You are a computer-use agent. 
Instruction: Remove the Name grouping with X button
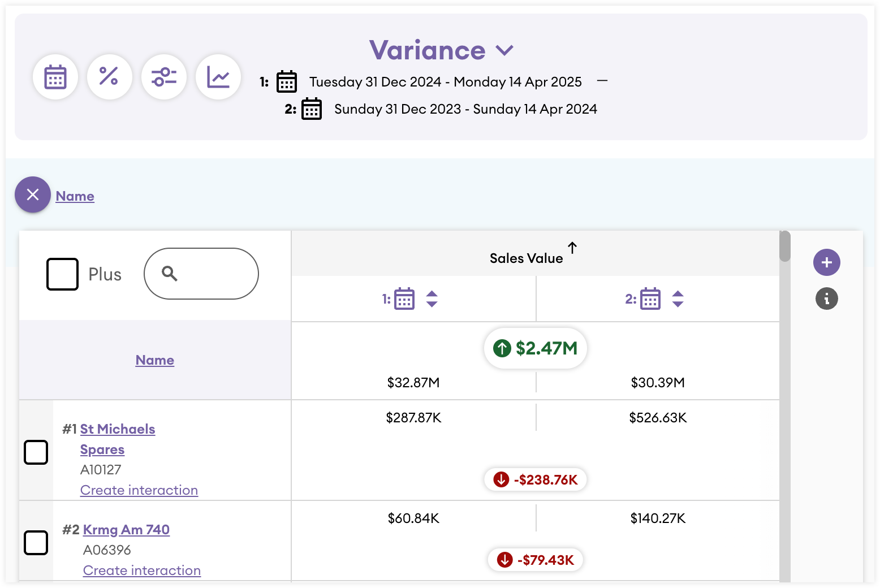click(33, 195)
